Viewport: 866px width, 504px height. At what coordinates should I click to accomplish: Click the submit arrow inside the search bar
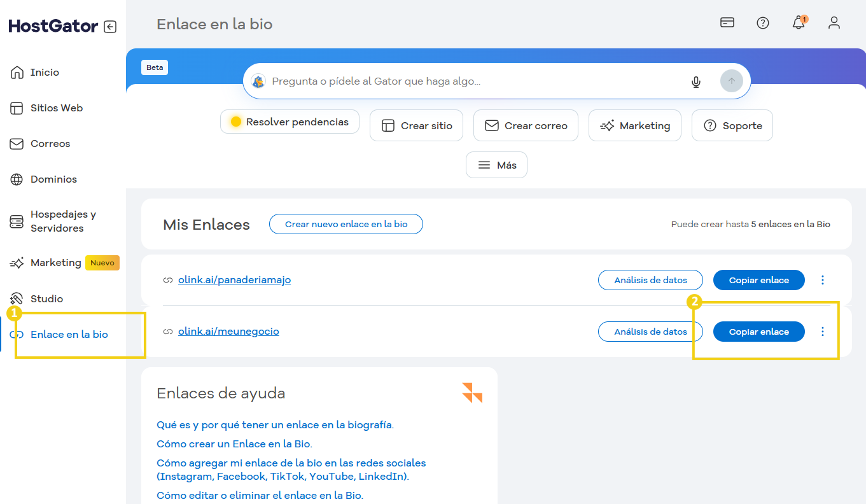pos(730,81)
